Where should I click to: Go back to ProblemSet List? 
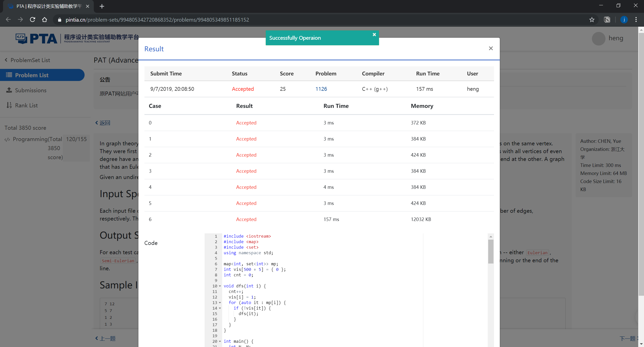tap(27, 60)
